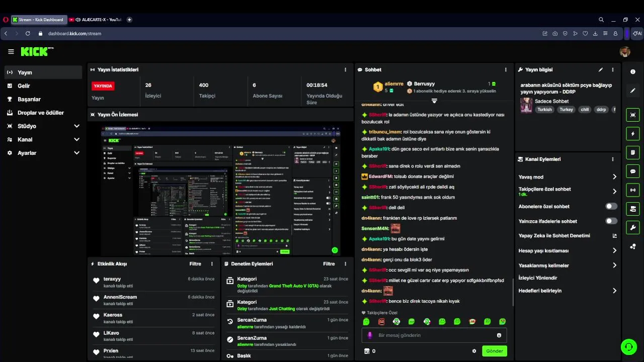Screen dimensions: 644x362
Task: Go to Droplar ve ödüller in the sidebar
Action: (43, 113)
